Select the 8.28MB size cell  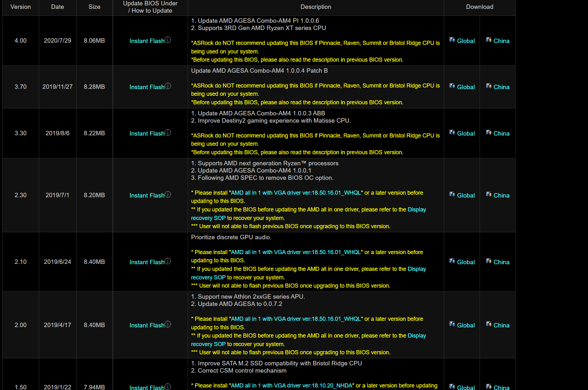pos(94,87)
